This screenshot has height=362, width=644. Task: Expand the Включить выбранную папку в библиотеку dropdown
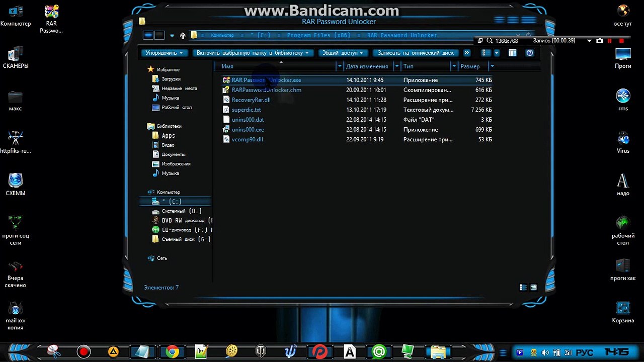(253, 53)
